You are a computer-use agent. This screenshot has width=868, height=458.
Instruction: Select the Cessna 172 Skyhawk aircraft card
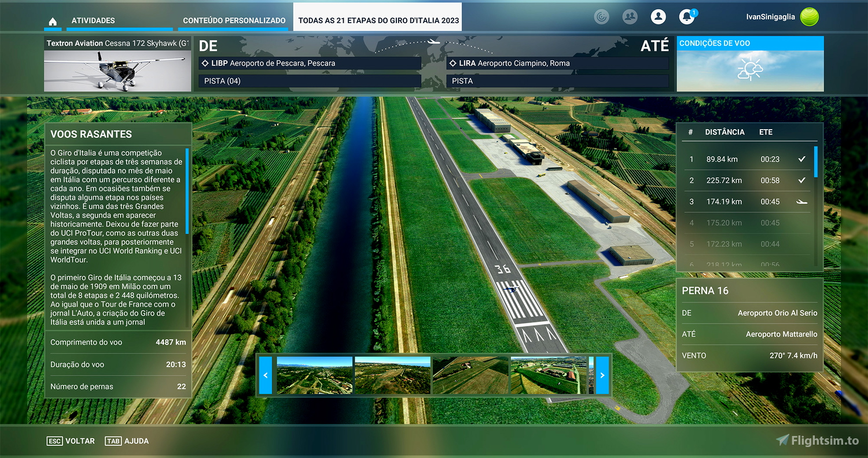117,64
